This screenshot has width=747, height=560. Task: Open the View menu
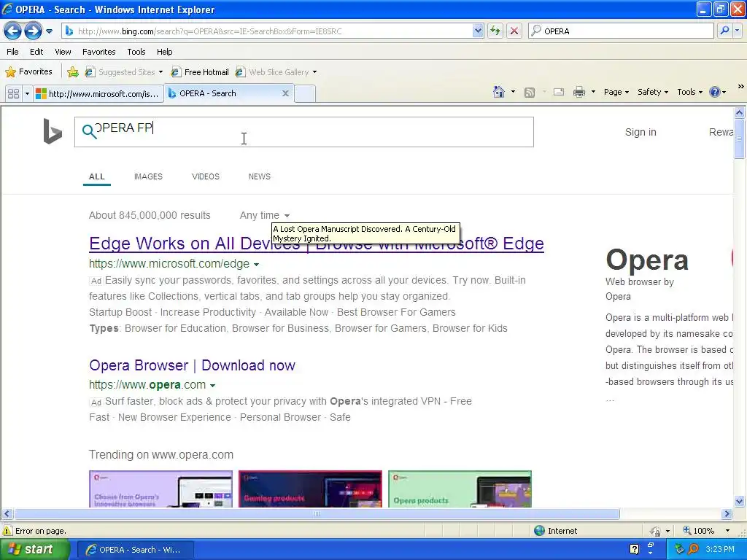tap(63, 52)
